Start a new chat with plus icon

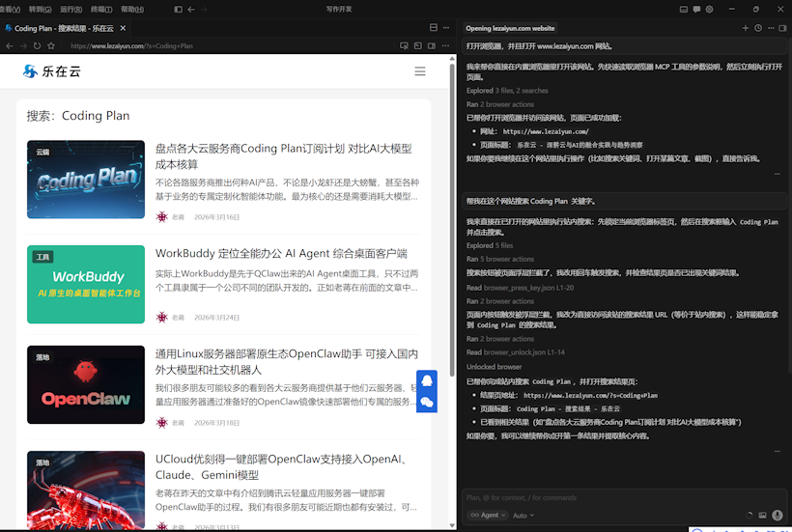[745, 28]
